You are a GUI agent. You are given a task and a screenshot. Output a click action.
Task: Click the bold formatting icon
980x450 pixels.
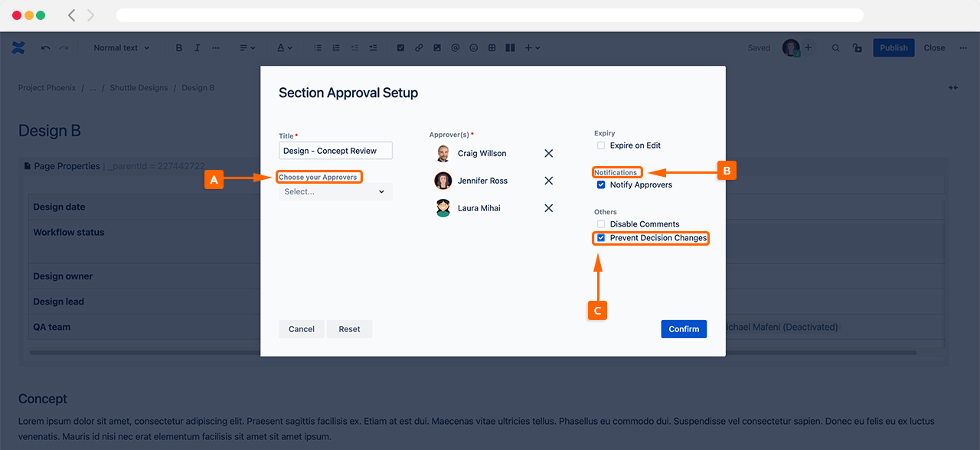click(179, 47)
